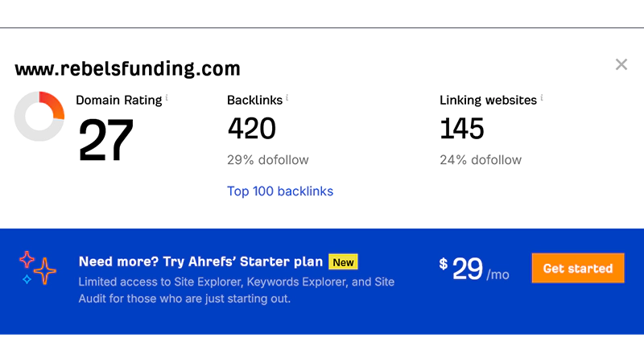Click the Backlinks count 420

251,129
